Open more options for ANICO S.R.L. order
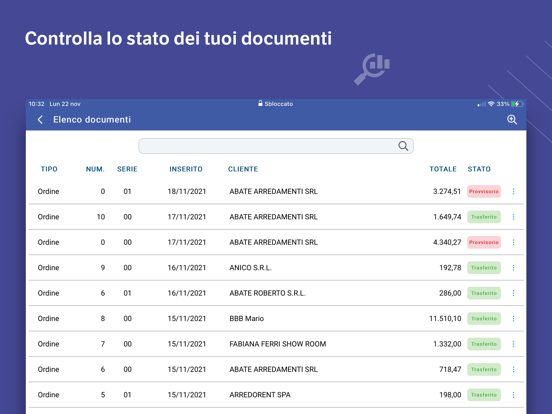The height and width of the screenshot is (414, 552). tap(513, 268)
